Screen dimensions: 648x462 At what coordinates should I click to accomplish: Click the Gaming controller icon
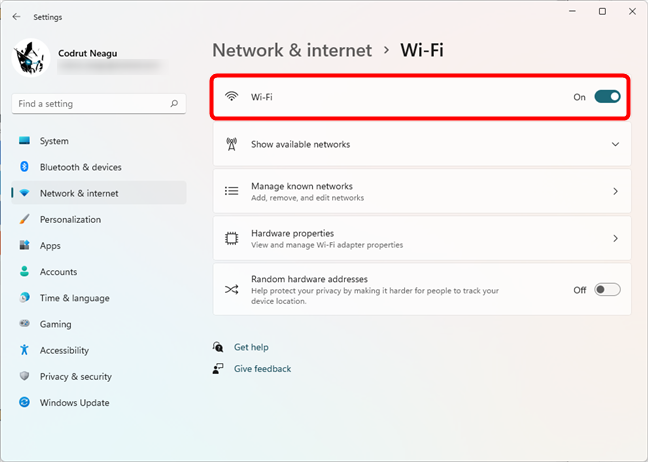24,324
